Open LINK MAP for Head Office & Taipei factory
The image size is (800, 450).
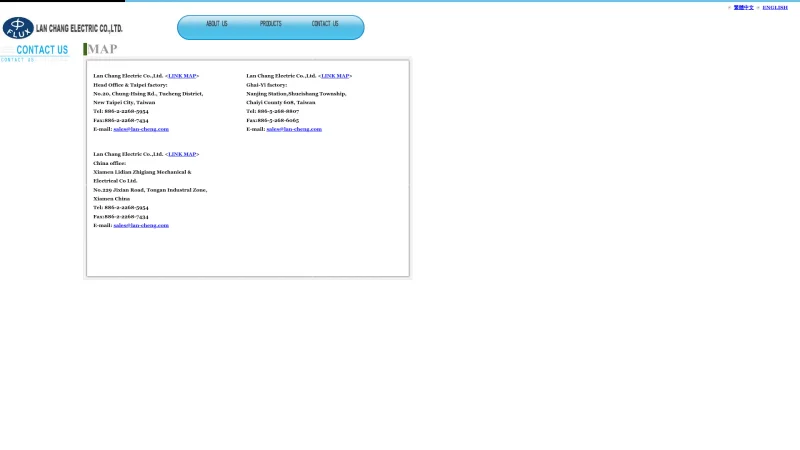[182, 76]
